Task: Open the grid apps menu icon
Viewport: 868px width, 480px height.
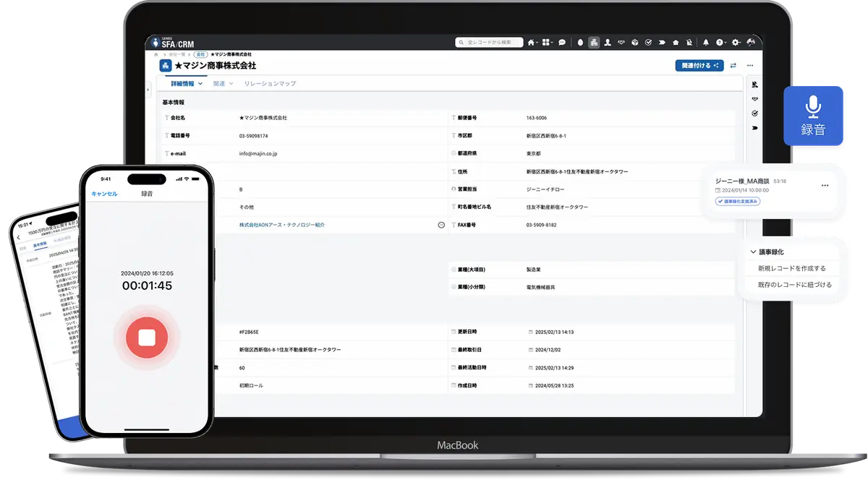Action: point(547,43)
